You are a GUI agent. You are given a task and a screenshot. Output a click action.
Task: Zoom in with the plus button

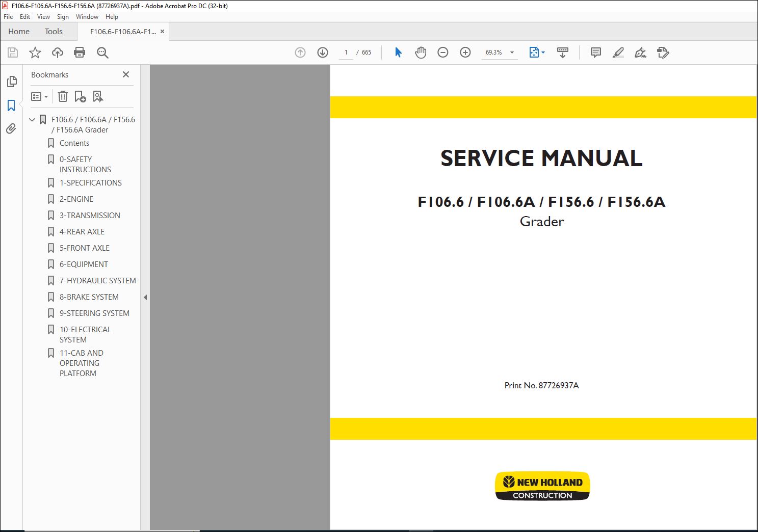[x=465, y=52]
